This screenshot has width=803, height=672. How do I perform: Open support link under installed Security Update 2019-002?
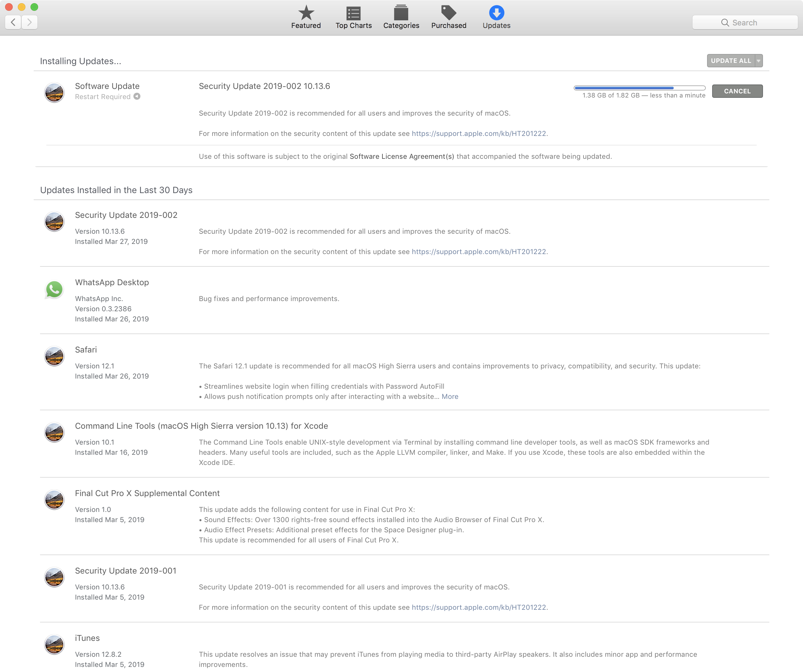pyautogui.click(x=479, y=252)
